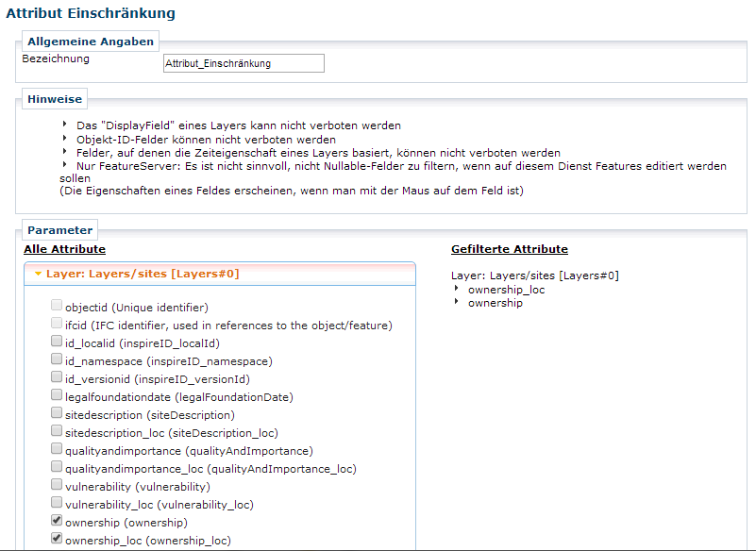The height and width of the screenshot is (551, 756).
Task: Click ownership_loc in Gefilterte Attribute list
Action: 506,290
